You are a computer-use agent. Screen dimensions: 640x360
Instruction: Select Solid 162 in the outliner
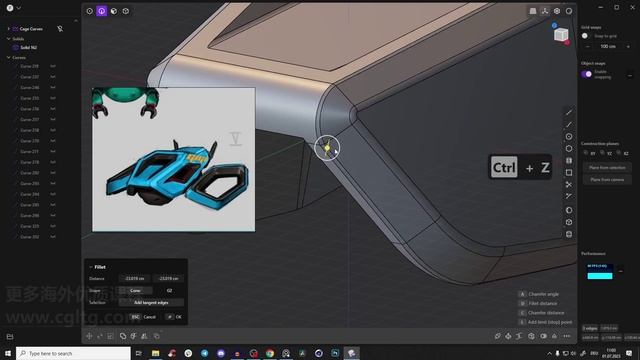[x=29, y=47]
